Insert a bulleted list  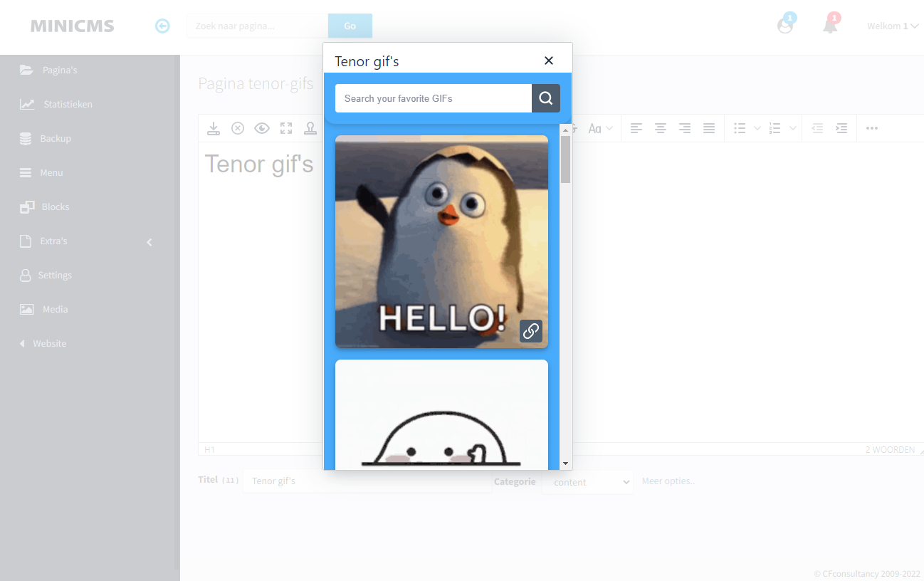coord(740,128)
